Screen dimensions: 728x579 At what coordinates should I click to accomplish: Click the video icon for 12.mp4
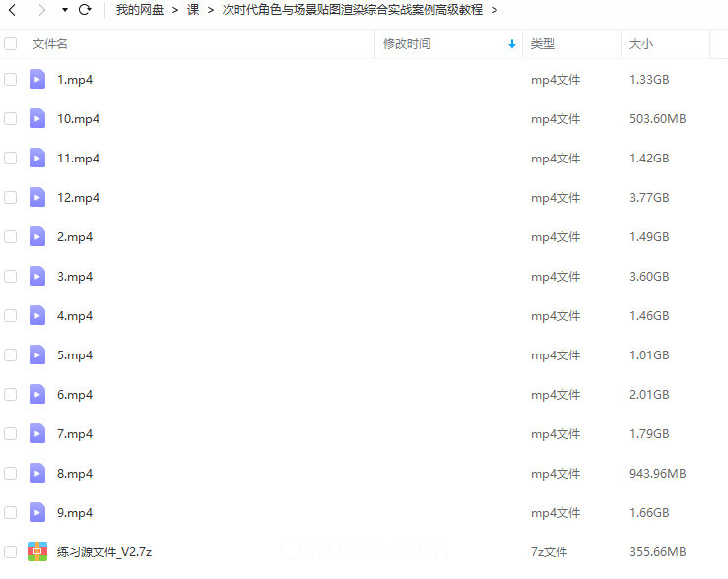[37, 198]
